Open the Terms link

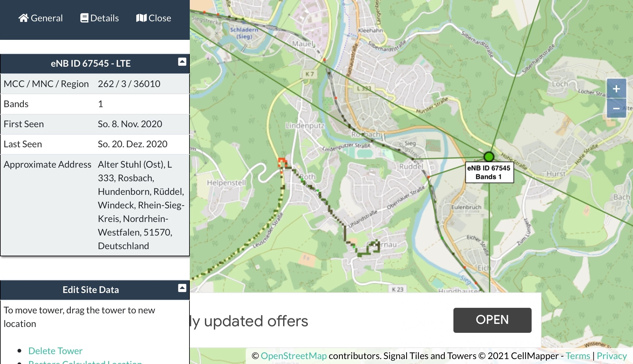click(x=578, y=356)
